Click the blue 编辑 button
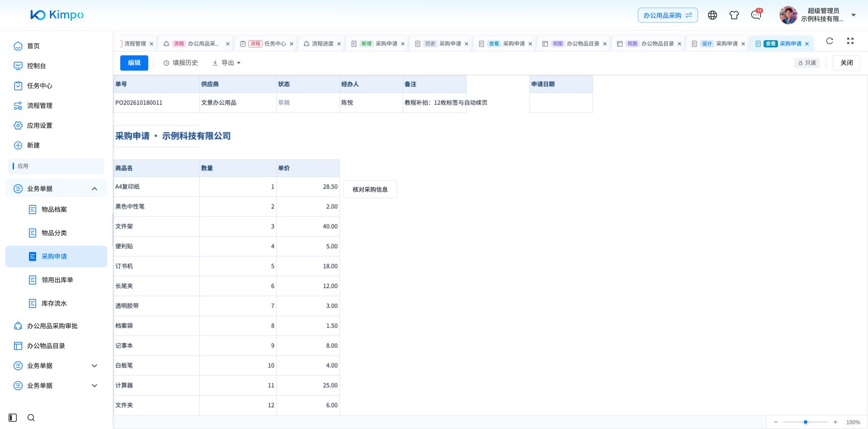This screenshot has height=429, width=868. point(134,63)
